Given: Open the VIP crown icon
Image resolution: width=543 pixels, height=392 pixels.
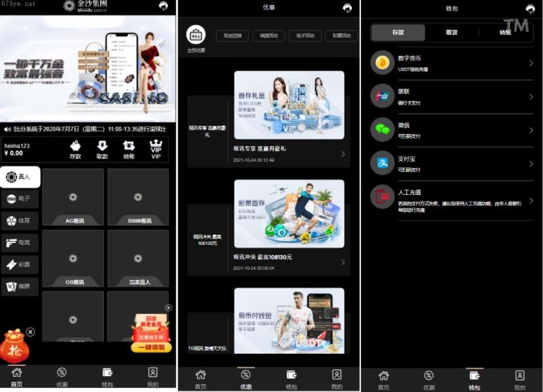Looking at the screenshot, I should (x=156, y=146).
